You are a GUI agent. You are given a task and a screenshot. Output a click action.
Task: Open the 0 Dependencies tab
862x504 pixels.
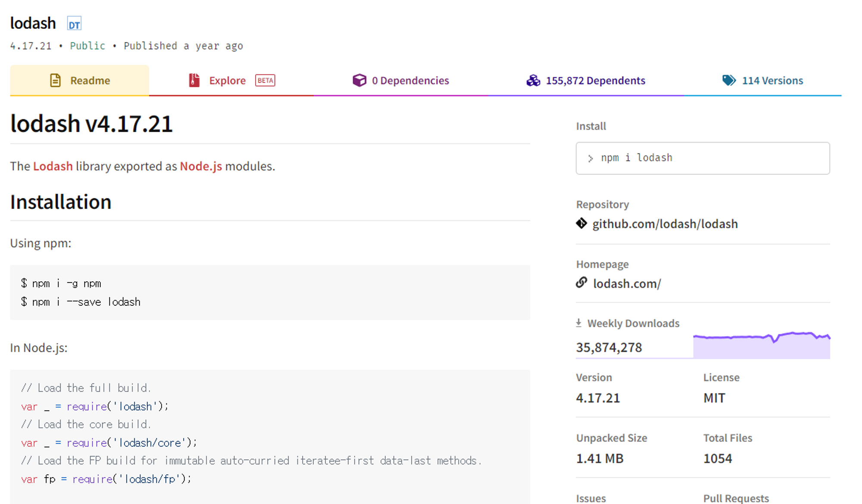point(410,81)
